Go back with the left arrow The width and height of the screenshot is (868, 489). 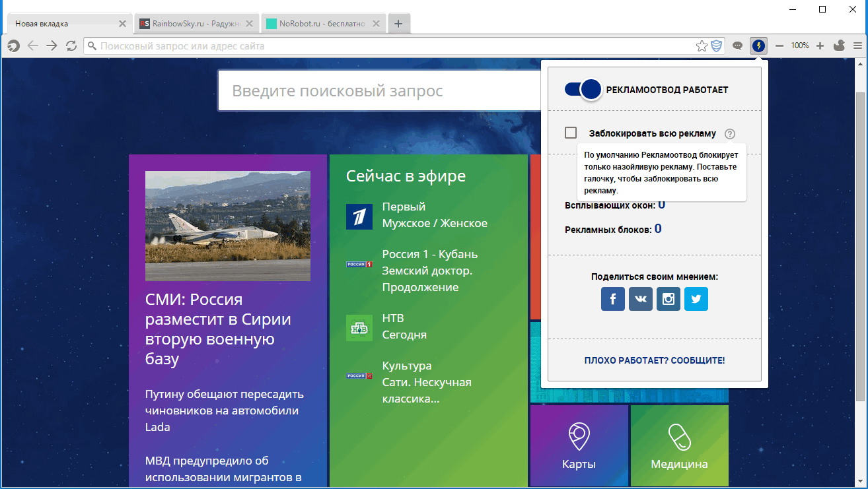[x=32, y=46]
